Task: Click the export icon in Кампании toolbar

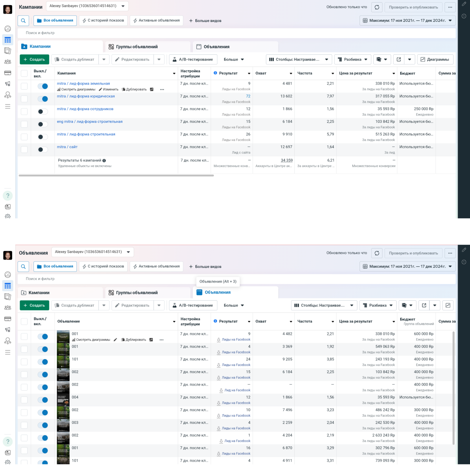Action: (x=399, y=60)
